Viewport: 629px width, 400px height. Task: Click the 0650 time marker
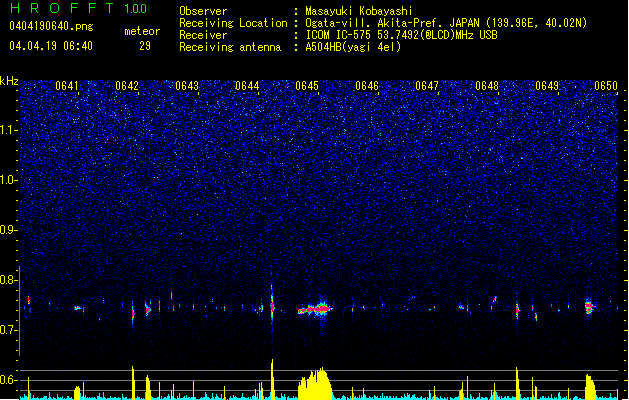606,86
